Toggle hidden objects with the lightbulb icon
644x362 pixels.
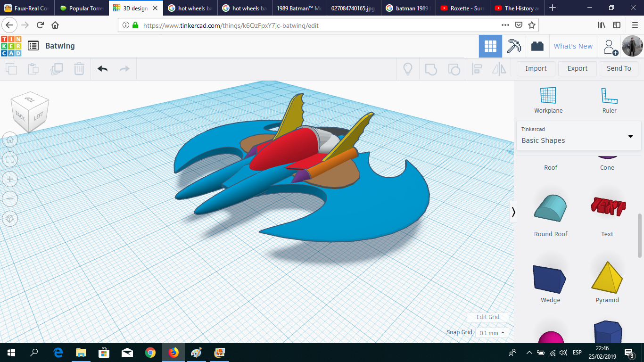tap(407, 69)
